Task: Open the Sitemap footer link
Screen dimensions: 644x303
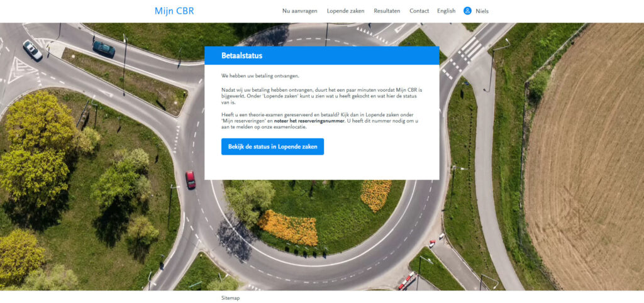Action: pos(230,298)
